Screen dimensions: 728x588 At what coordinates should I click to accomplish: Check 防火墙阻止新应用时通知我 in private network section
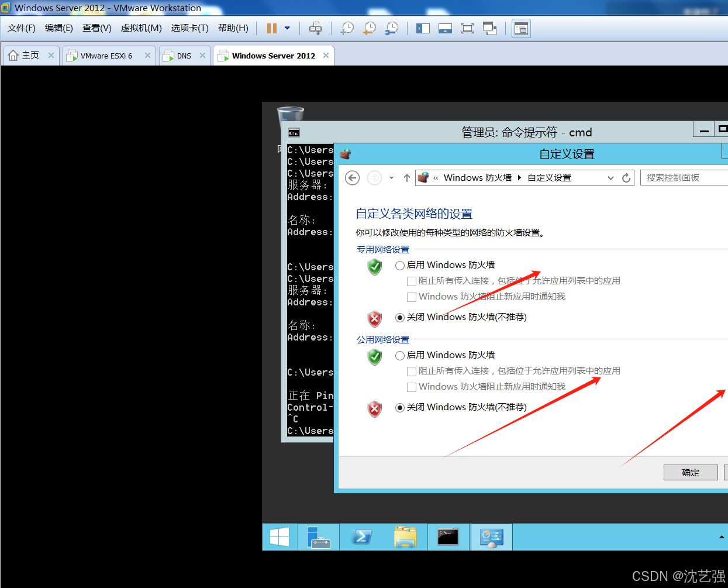412,297
